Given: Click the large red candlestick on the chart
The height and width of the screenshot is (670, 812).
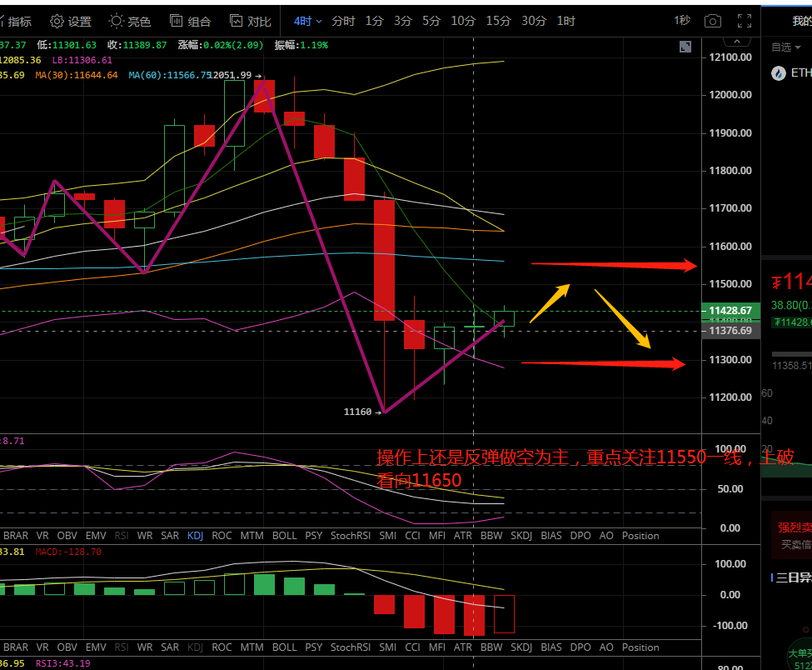Looking at the screenshot, I should 384,259.
